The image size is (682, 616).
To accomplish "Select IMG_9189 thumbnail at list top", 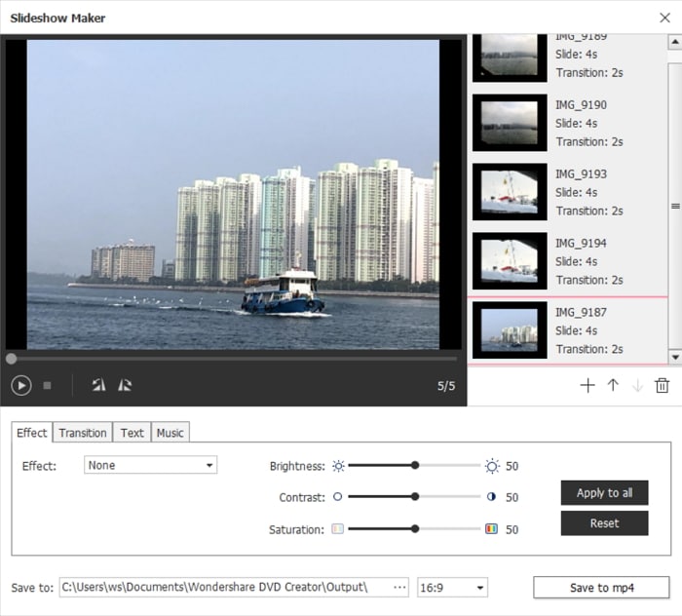I will point(510,58).
